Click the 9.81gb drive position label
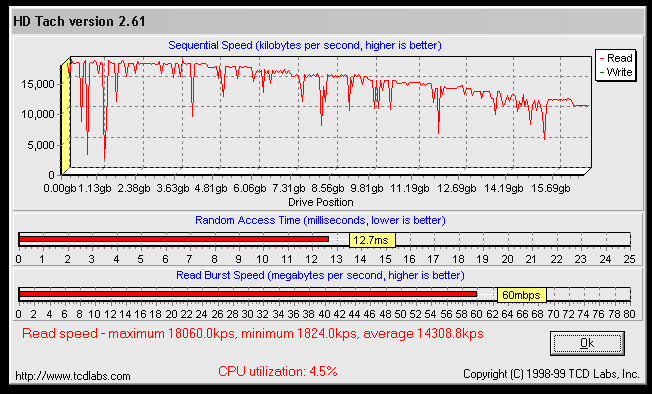The width and height of the screenshot is (652, 394). (x=367, y=189)
